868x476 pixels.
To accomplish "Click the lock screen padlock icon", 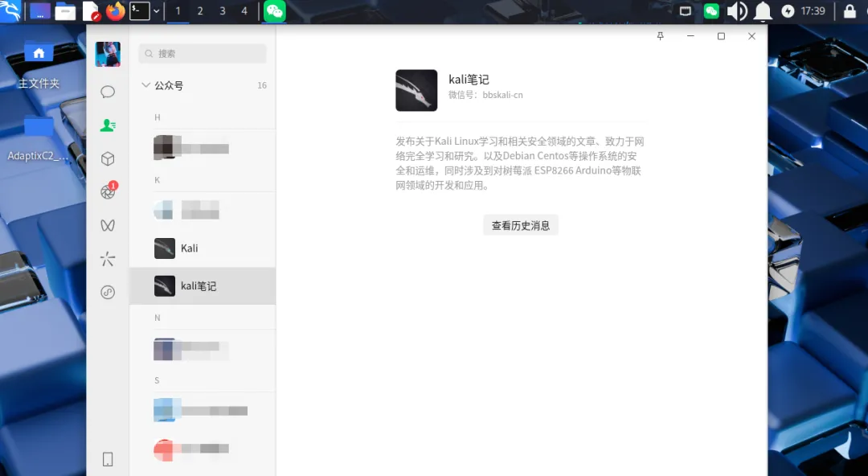I will pyautogui.click(x=850, y=11).
